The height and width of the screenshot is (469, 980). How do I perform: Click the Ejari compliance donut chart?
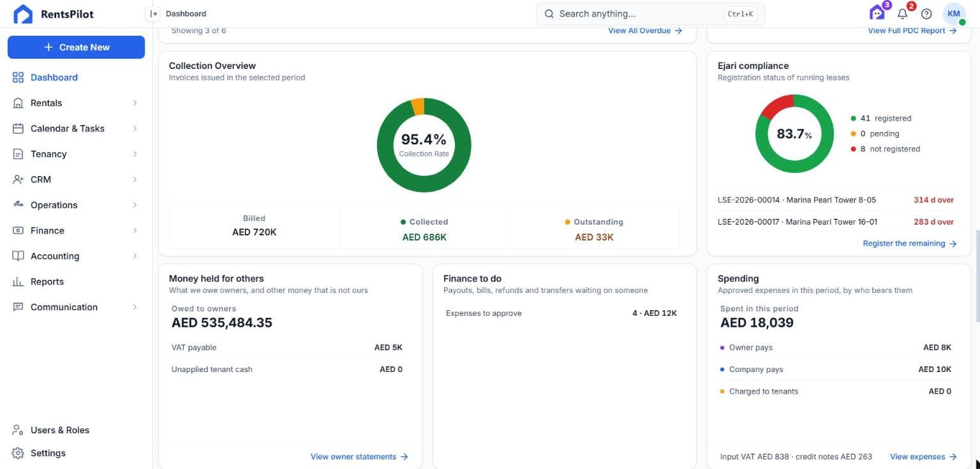[x=794, y=133]
